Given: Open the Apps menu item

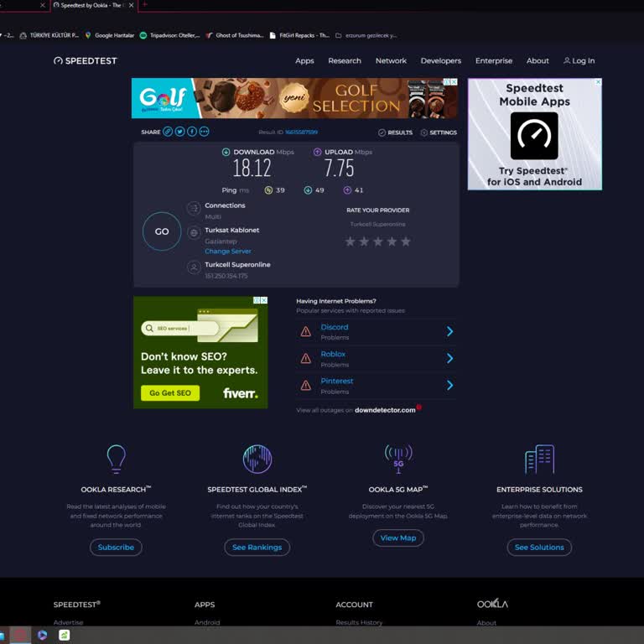Looking at the screenshot, I should click(304, 60).
